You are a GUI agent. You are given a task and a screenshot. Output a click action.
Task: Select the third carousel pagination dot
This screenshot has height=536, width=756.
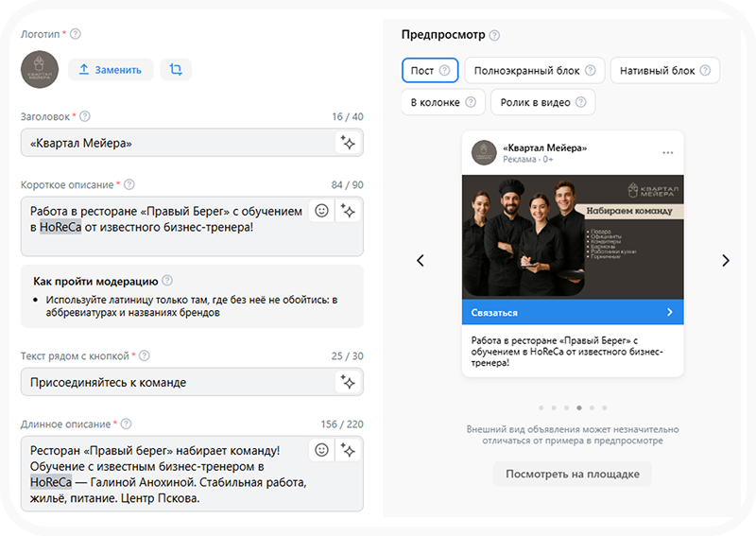566,408
